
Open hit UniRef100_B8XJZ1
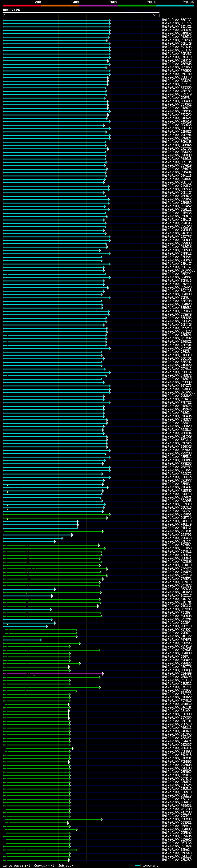[x=177, y=26]
